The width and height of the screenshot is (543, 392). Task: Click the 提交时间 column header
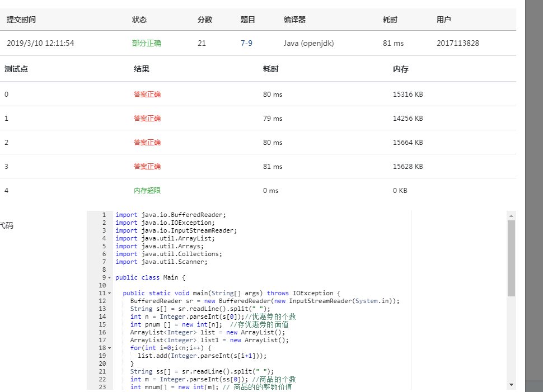pyautogui.click(x=21, y=20)
